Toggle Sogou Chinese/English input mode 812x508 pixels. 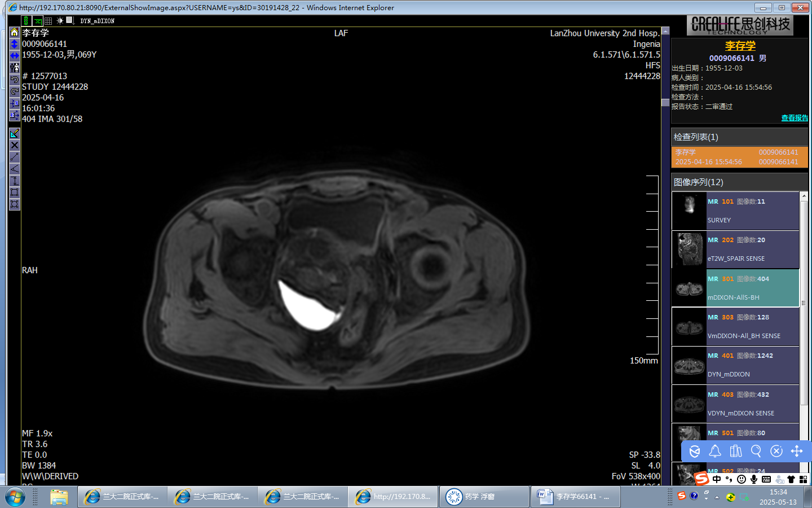click(x=717, y=479)
